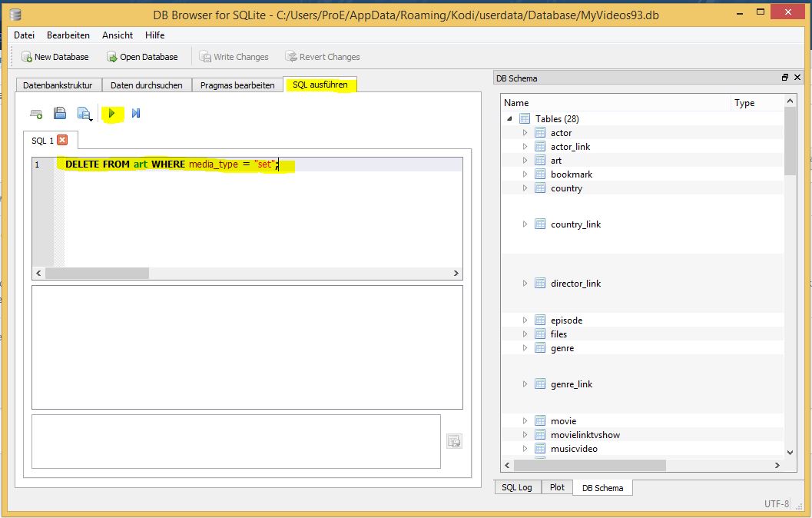Expand the country table node

pos(525,188)
